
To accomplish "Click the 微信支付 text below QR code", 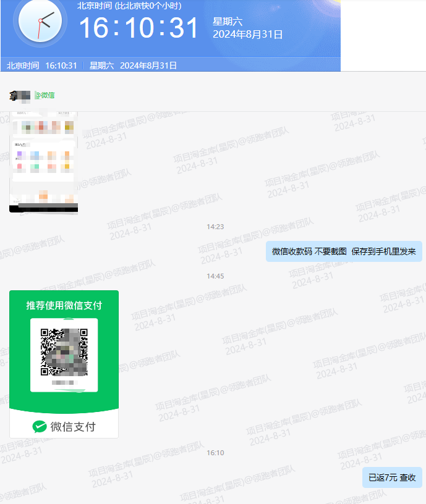I will click(73, 426).
